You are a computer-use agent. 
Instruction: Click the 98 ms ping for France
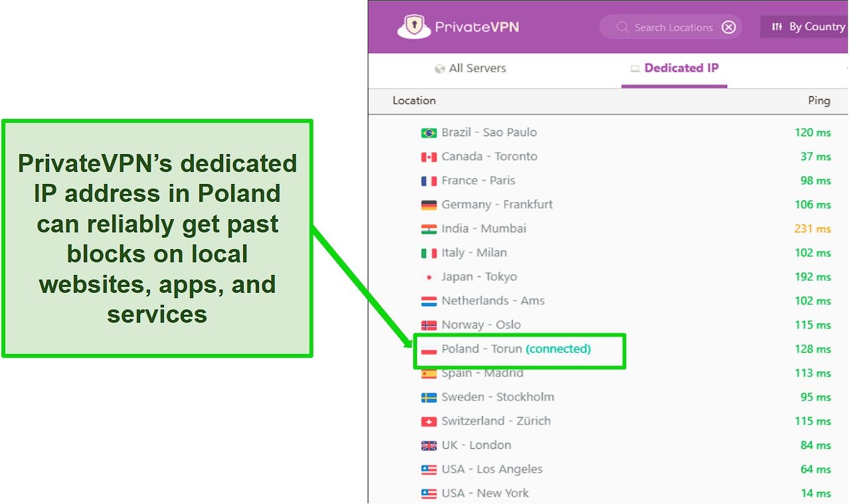pyautogui.click(x=815, y=180)
